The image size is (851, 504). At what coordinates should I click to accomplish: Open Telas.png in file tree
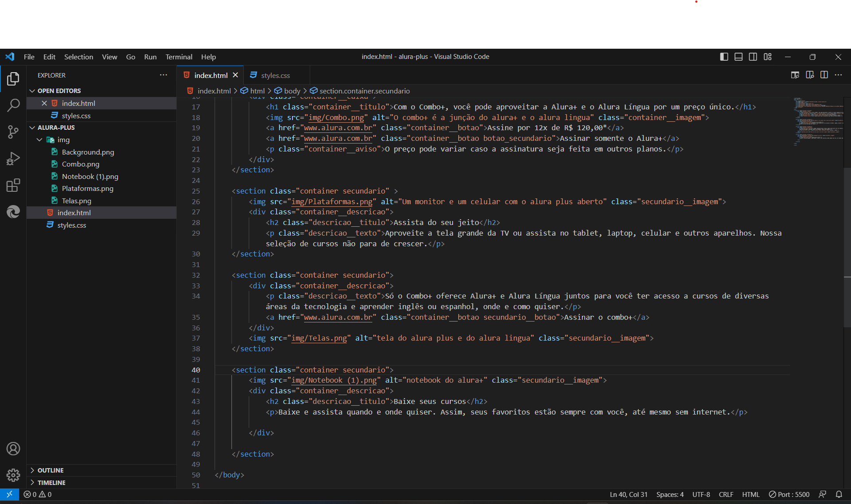click(x=76, y=201)
